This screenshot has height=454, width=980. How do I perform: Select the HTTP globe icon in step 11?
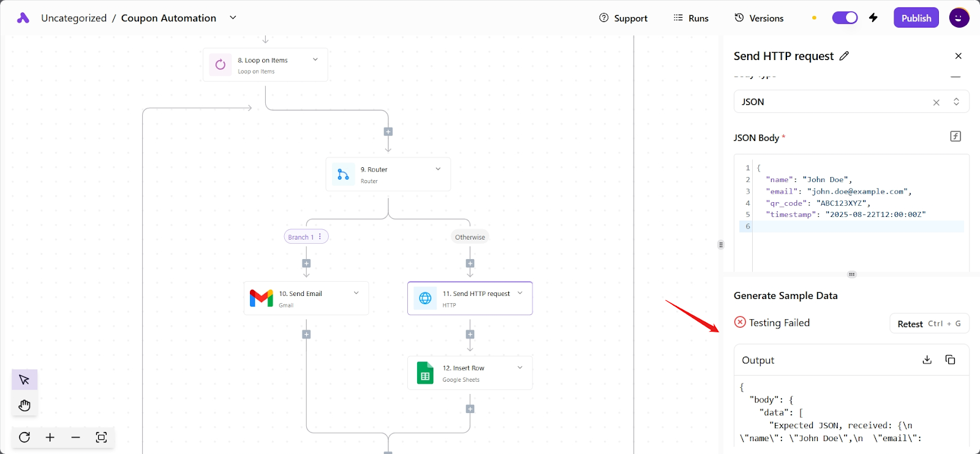click(425, 298)
